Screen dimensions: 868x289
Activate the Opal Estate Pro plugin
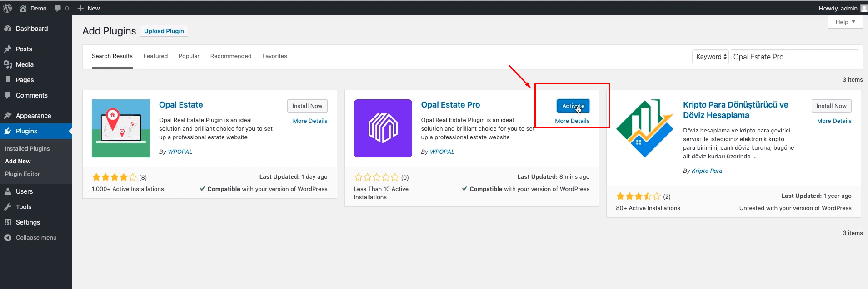click(x=573, y=106)
